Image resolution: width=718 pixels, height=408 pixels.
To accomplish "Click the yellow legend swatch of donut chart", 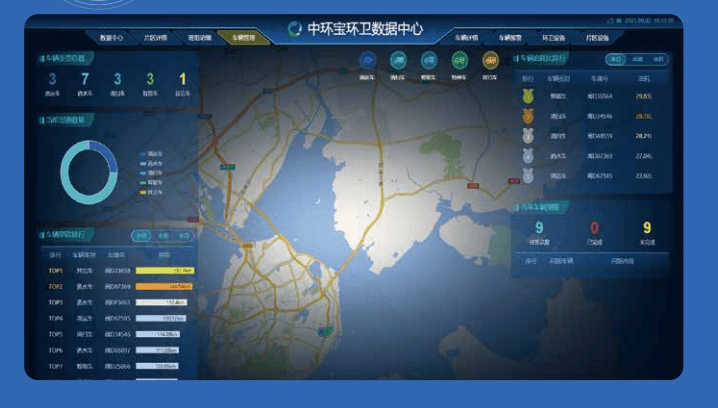I will click(x=143, y=192).
